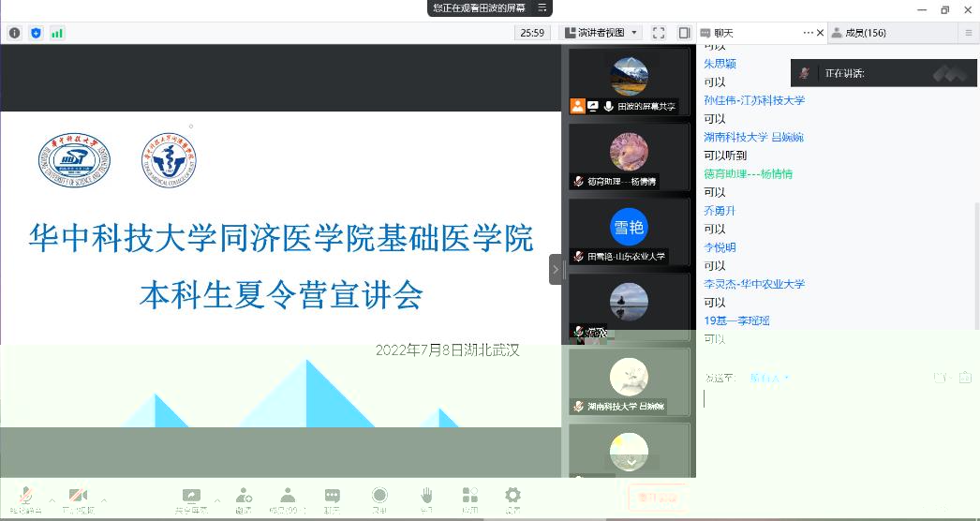Screen dimensions: 980x521
Task: Click the date text 2022年7月8日湖北武汉
Action: pos(448,350)
